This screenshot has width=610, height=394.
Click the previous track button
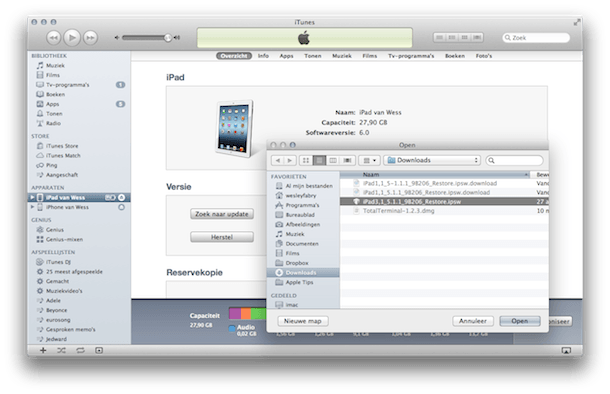tap(54, 38)
